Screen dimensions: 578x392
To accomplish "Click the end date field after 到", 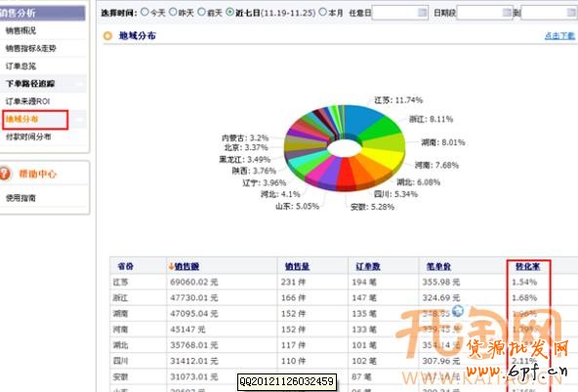I will point(550,13).
